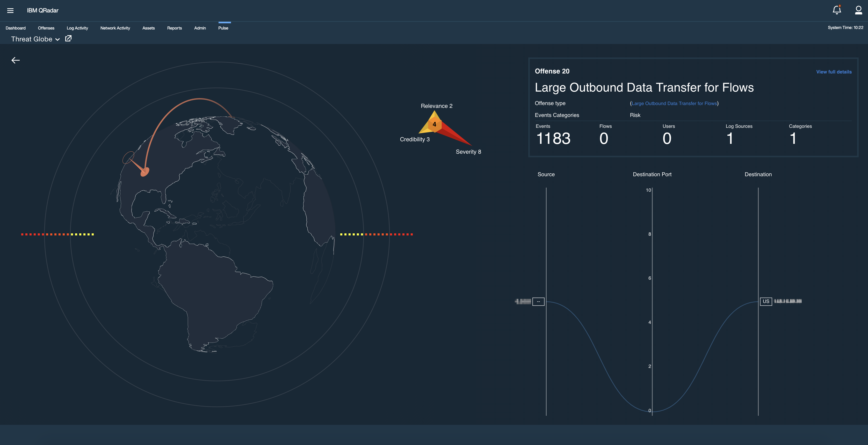
Task: Switch to the Admin tab
Action: click(x=200, y=28)
